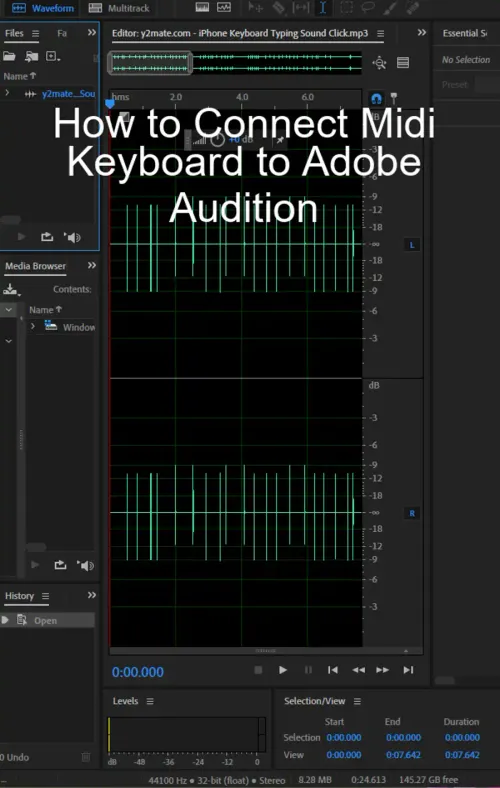Click the Stop transport button
The height and width of the screenshot is (788, 500).
258,670
